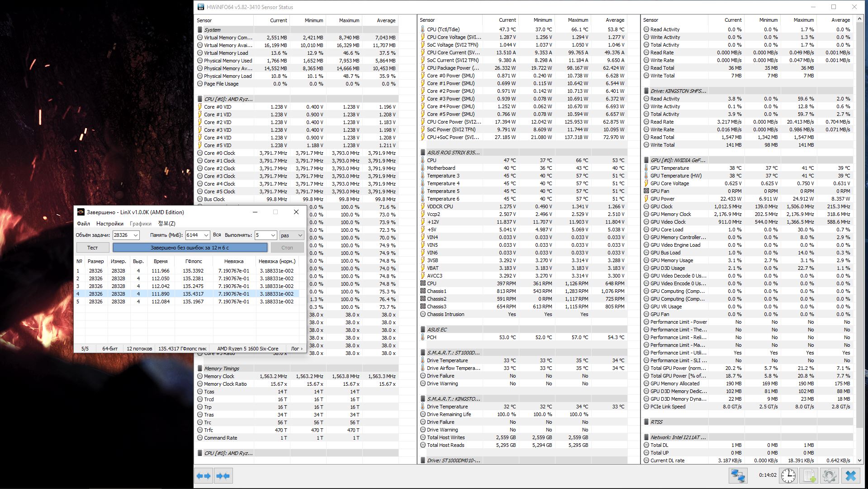This screenshot has height=489, width=868.
Task: Click the 12 потоков status bar entry
Action: click(x=139, y=349)
